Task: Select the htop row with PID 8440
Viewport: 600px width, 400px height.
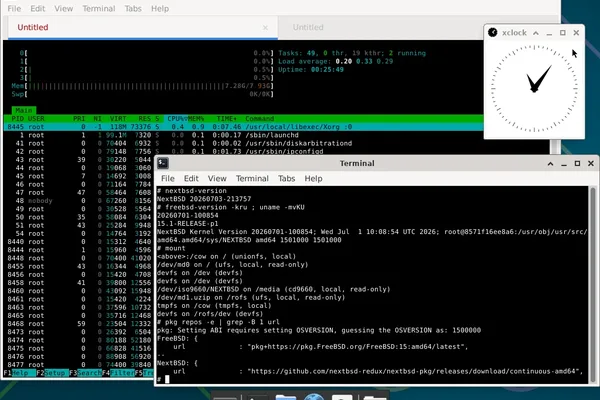Action: (x=79, y=242)
